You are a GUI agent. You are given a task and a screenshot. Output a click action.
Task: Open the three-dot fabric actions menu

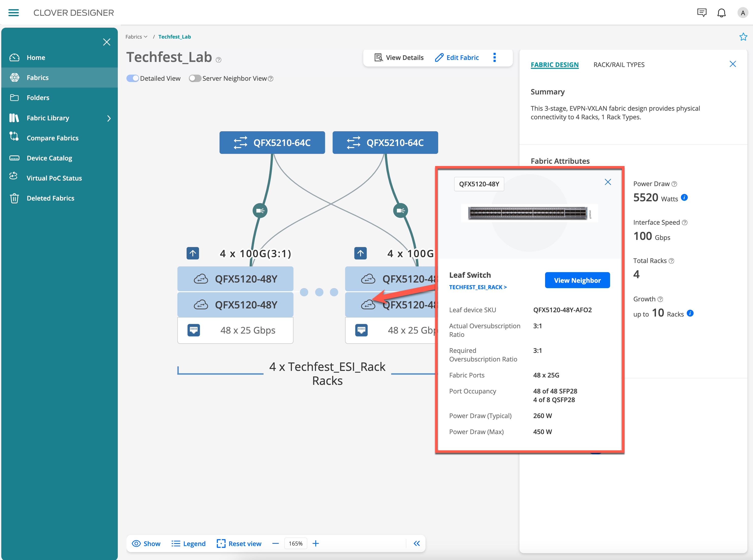pos(494,58)
